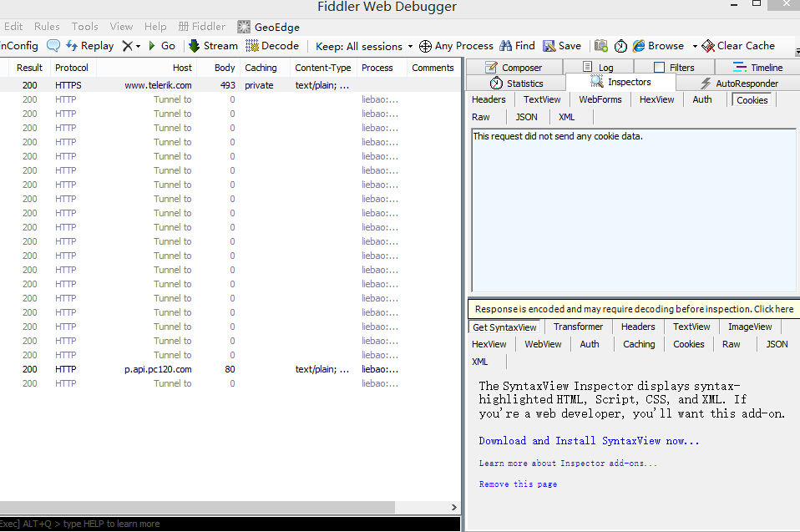Click the comment speech bubble icon
The height and width of the screenshot is (532, 800).
coord(53,46)
